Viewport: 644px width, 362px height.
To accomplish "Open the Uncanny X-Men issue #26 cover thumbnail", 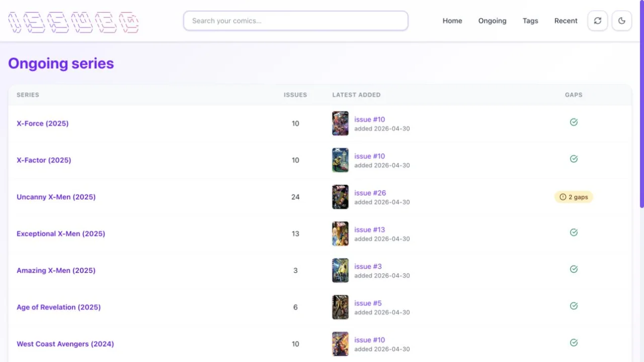I will (x=340, y=197).
